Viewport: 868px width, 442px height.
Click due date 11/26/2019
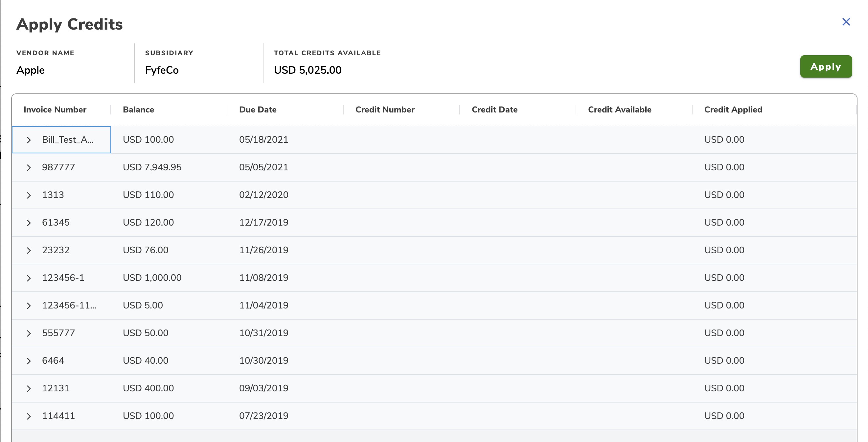tap(263, 250)
